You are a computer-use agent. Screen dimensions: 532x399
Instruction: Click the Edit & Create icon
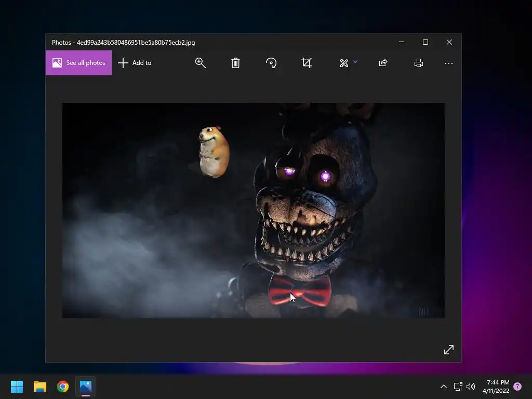point(344,63)
